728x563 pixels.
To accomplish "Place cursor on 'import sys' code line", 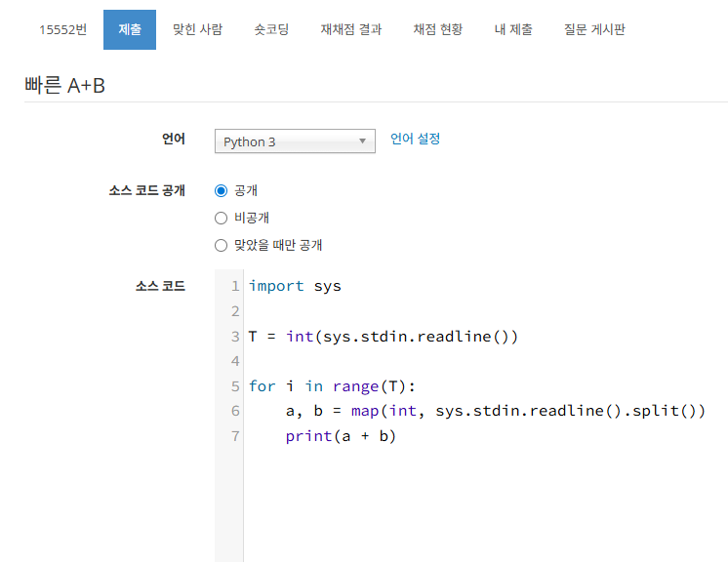I will (295, 286).
